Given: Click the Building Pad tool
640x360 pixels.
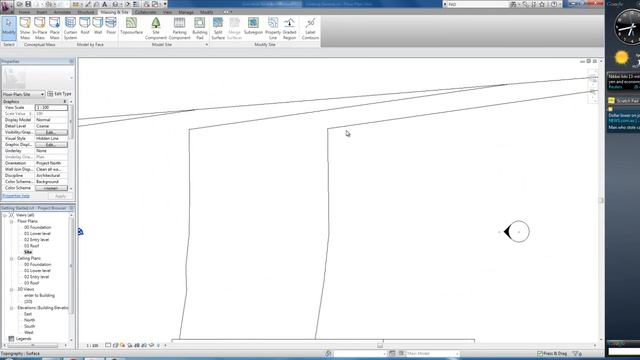Looking at the screenshot, I should (200, 28).
